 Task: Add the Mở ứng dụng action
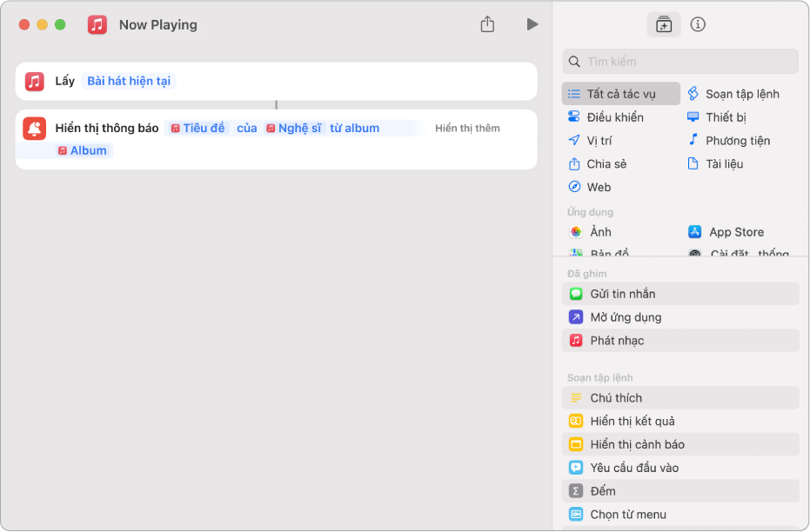coord(679,316)
